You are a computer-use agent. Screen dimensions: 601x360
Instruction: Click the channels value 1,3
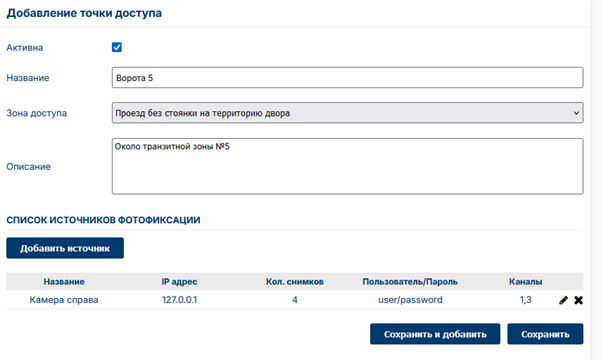click(x=525, y=300)
